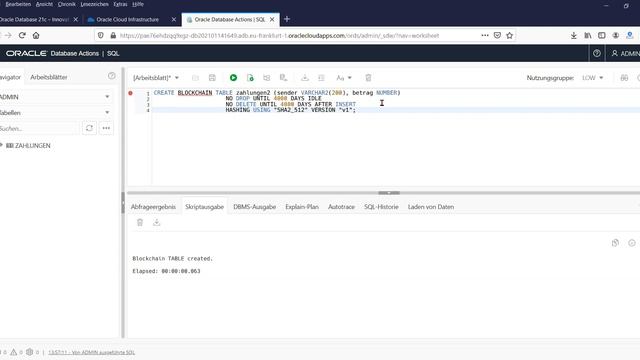Image resolution: width=640 pixels, height=360 pixels.
Task: Open the text case Aa dropdown
Action: pyautogui.click(x=344, y=78)
